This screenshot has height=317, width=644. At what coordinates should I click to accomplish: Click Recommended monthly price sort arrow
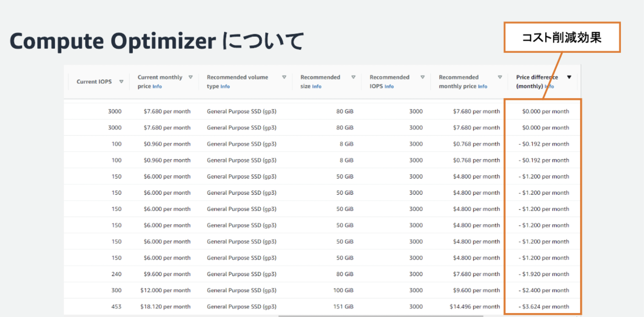pos(500,77)
